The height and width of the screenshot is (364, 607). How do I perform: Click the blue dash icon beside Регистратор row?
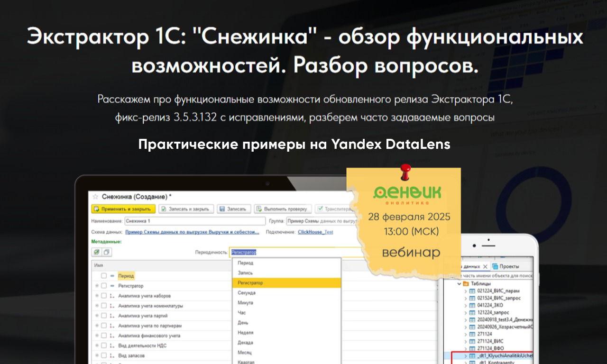112,286
